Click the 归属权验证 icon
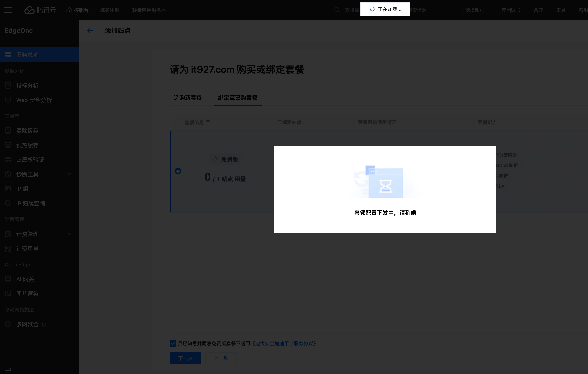The height and width of the screenshot is (374, 588). [8, 160]
